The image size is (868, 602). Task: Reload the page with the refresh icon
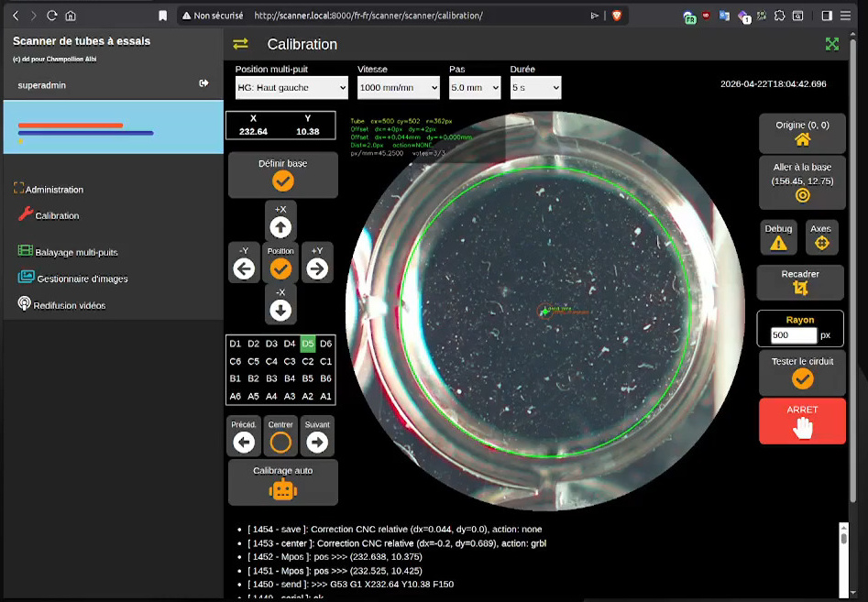[x=51, y=16]
